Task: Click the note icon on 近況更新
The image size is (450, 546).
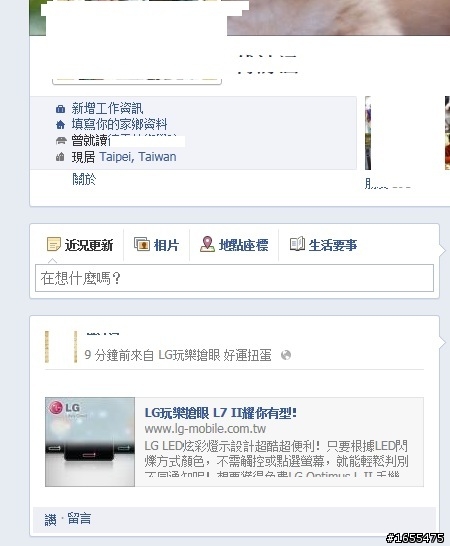Action: [x=54, y=244]
